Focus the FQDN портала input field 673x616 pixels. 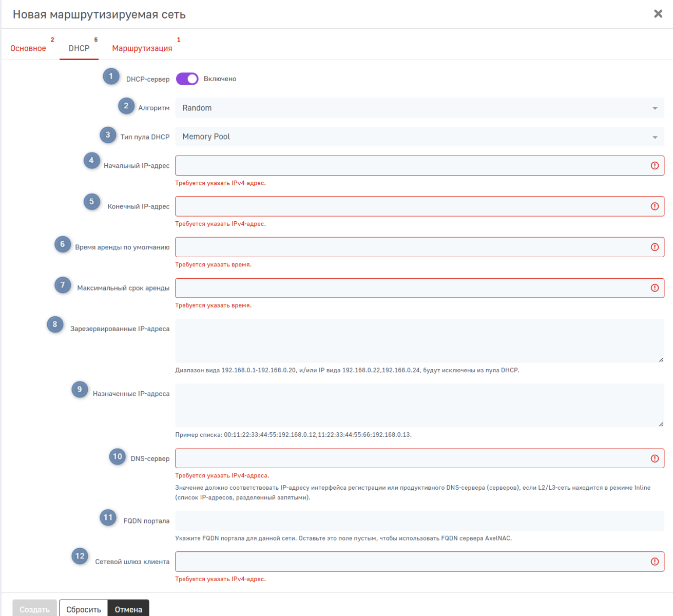(419, 521)
